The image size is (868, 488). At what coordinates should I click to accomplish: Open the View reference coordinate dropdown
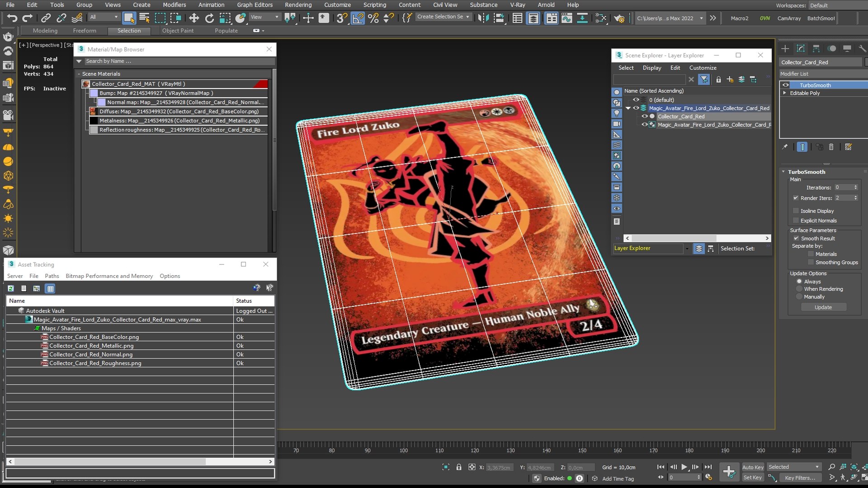coord(265,17)
